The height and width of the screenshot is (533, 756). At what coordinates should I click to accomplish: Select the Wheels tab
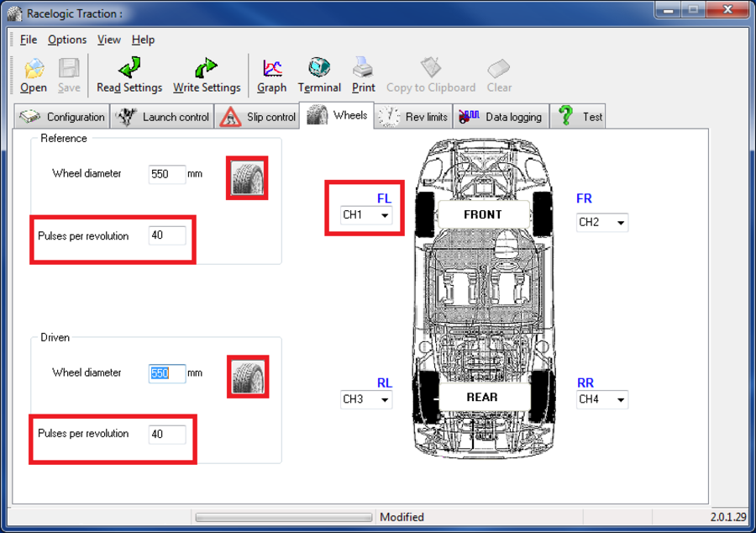click(337, 115)
